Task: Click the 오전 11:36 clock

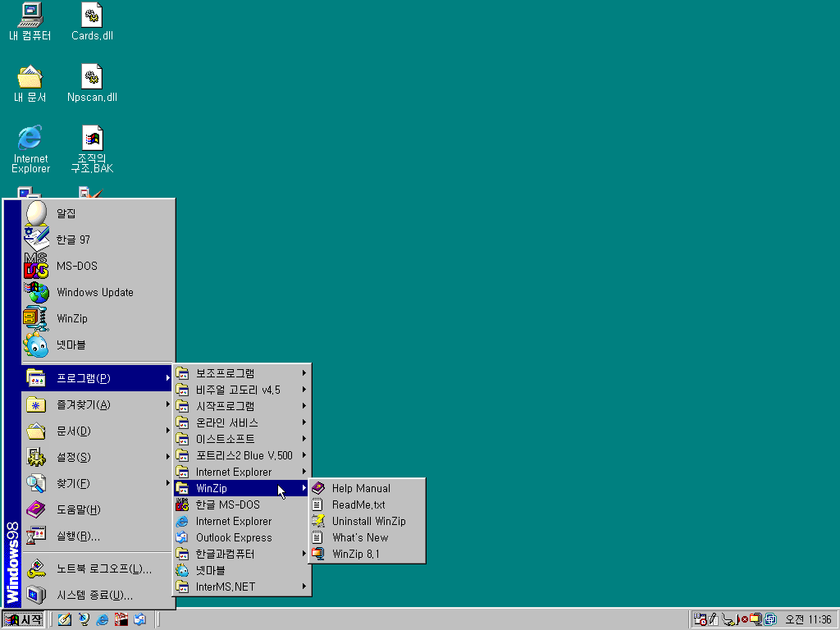Action: 808,620
